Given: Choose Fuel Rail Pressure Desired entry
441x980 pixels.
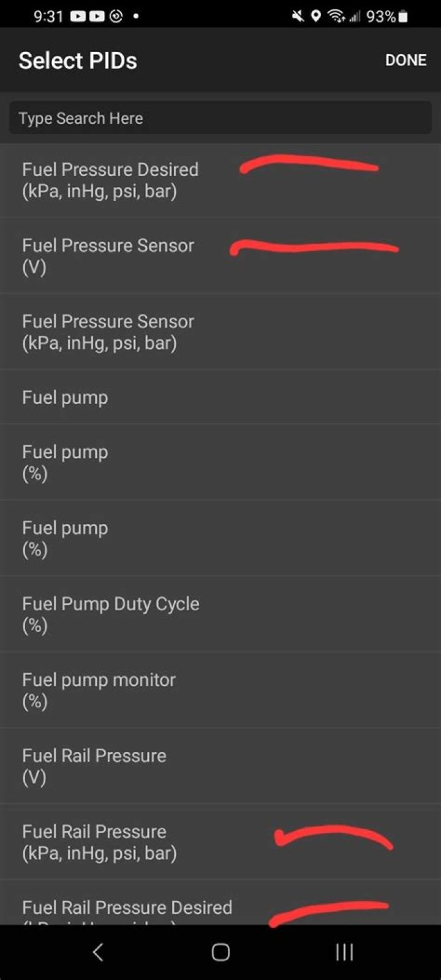Looking at the screenshot, I should [127, 908].
